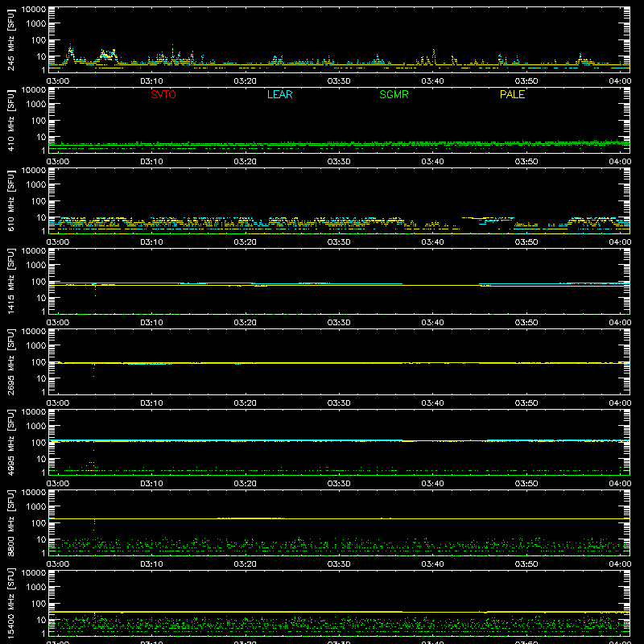The height and width of the screenshot is (644, 644).
Task: Click the 1000 y-axis label of 610 MHz plot
Action: click(36, 185)
